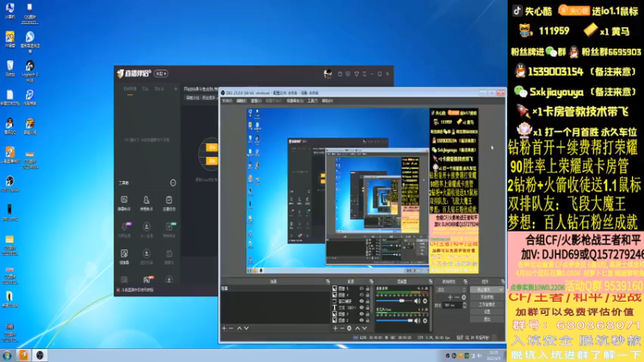Open 文件(F) menu in OBS
The width and height of the screenshot is (644, 362).
pyautogui.click(x=227, y=101)
